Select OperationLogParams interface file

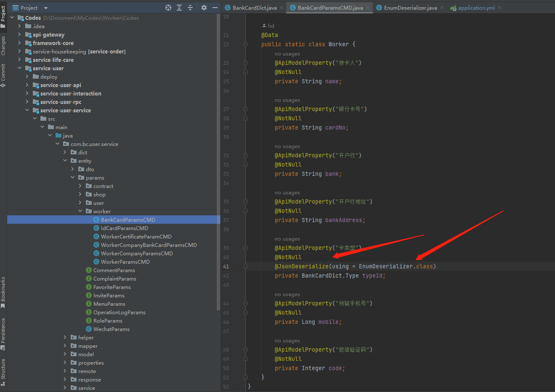coord(119,312)
